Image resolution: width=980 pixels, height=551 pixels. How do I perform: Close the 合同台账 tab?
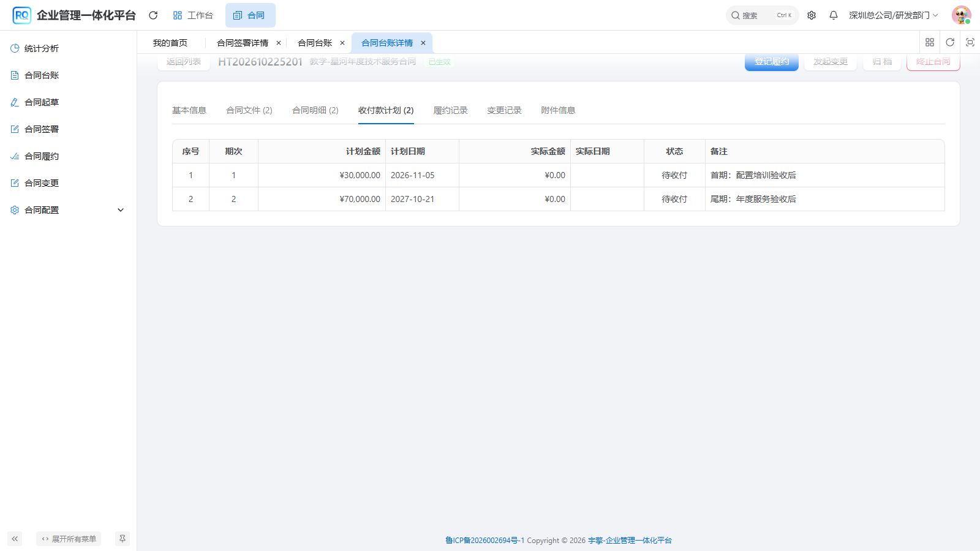pos(342,43)
